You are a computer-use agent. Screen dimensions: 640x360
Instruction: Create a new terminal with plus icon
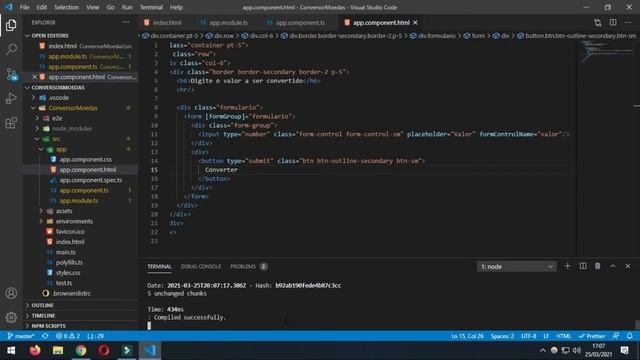click(567, 266)
